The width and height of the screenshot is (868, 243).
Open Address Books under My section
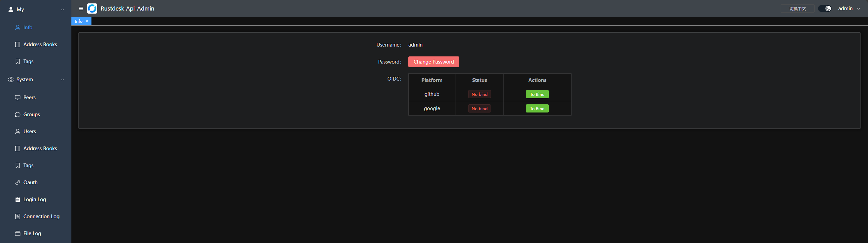(40, 45)
